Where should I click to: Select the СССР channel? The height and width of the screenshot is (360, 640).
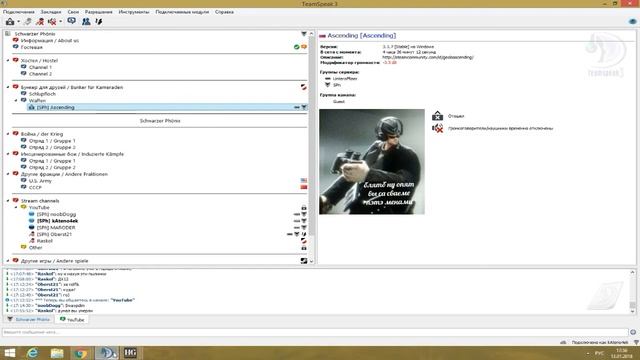35,187
